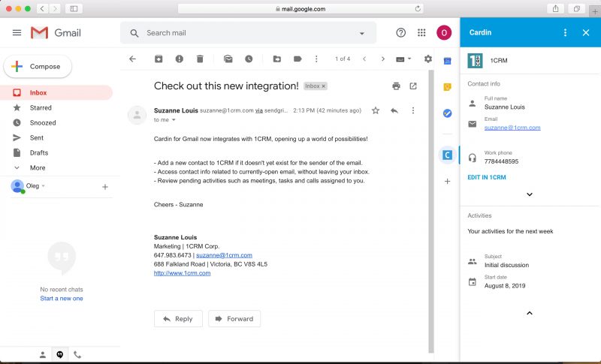Open More options in email toolbar
601x364 pixels.
pyautogui.click(x=316, y=59)
